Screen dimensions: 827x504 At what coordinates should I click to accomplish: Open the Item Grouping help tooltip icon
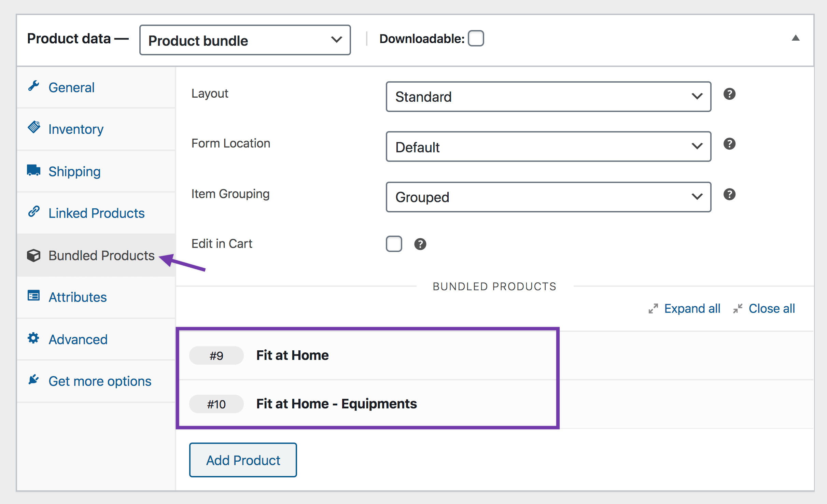[x=729, y=194]
